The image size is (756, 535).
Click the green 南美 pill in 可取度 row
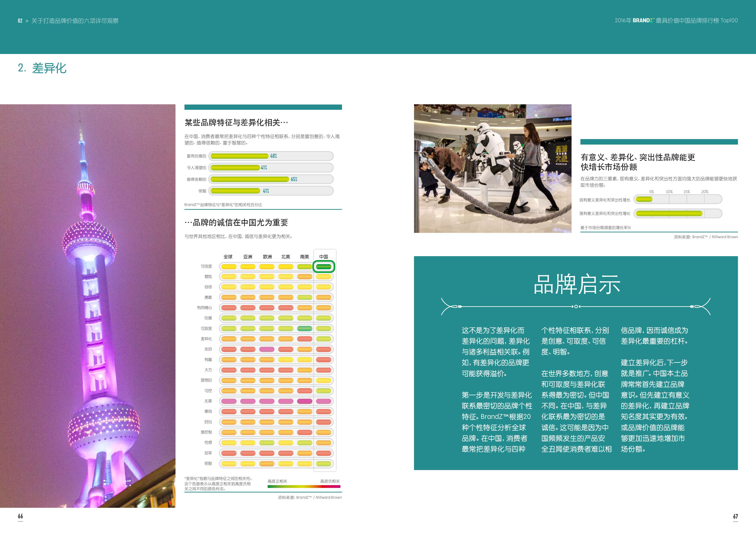click(305, 328)
